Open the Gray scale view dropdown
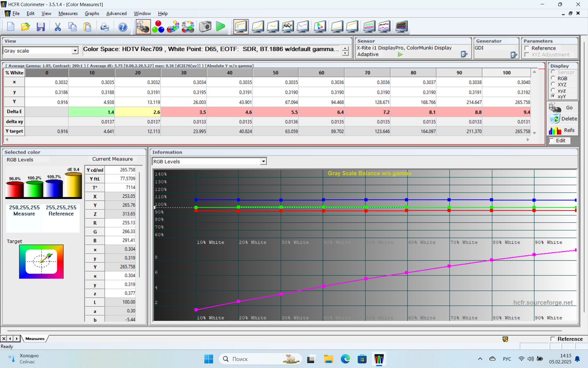This screenshot has height=368, width=588. coord(75,51)
